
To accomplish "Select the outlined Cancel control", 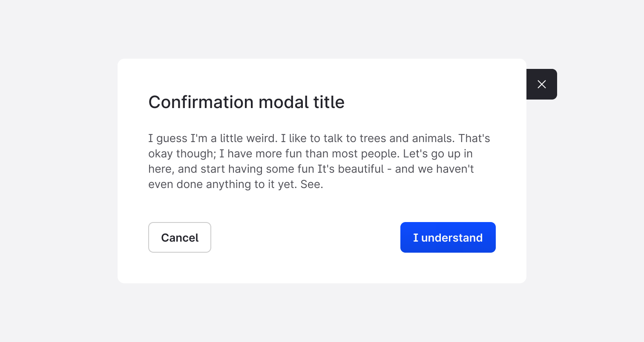I will pyautogui.click(x=179, y=237).
